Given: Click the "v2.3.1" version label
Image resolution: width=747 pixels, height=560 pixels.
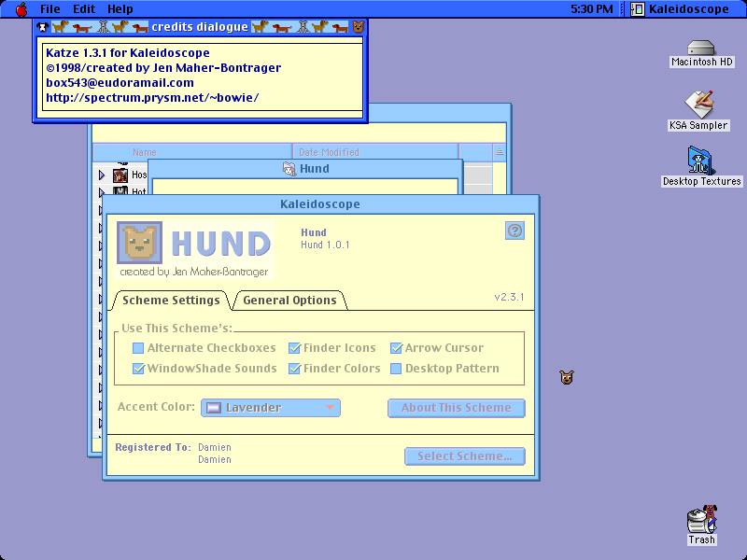Looking at the screenshot, I should (509, 297).
